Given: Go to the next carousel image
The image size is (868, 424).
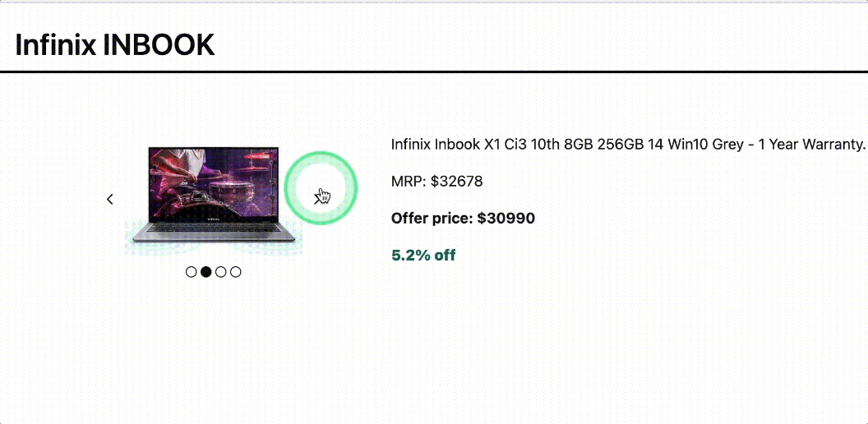Looking at the screenshot, I should pyautogui.click(x=317, y=199).
